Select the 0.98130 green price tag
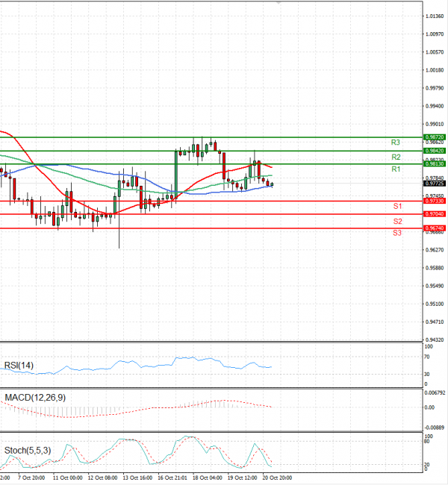 [435, 164]
